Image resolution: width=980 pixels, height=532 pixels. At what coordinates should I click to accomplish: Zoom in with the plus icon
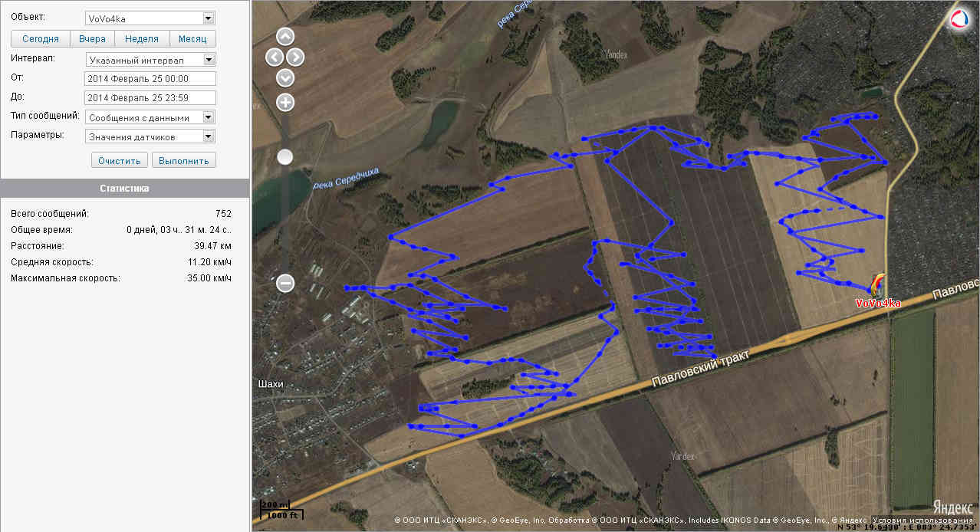[x=285, y=103]
